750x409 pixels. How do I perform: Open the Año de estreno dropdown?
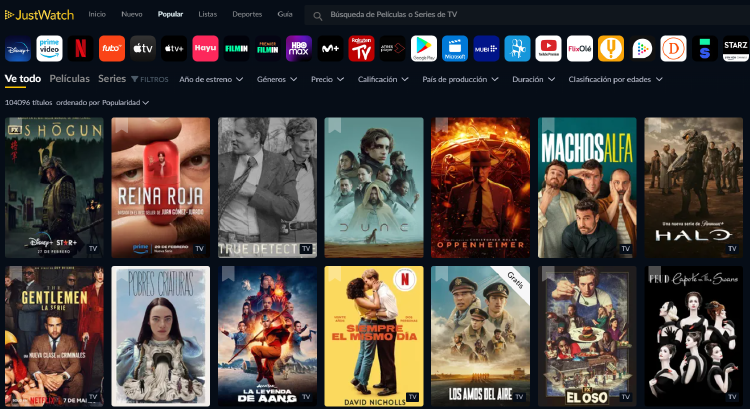click(x=212, y=79)
